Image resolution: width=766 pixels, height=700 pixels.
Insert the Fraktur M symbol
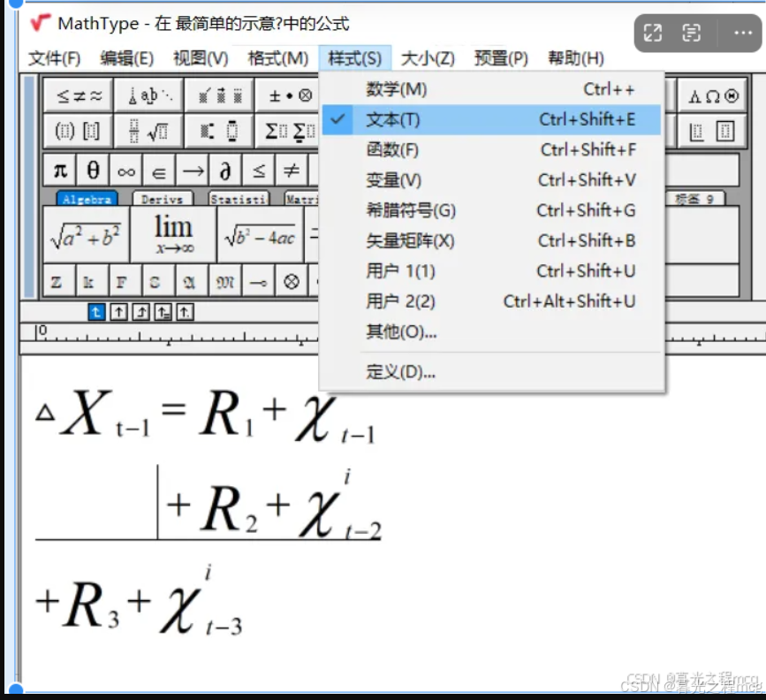[x=225, y=281]
